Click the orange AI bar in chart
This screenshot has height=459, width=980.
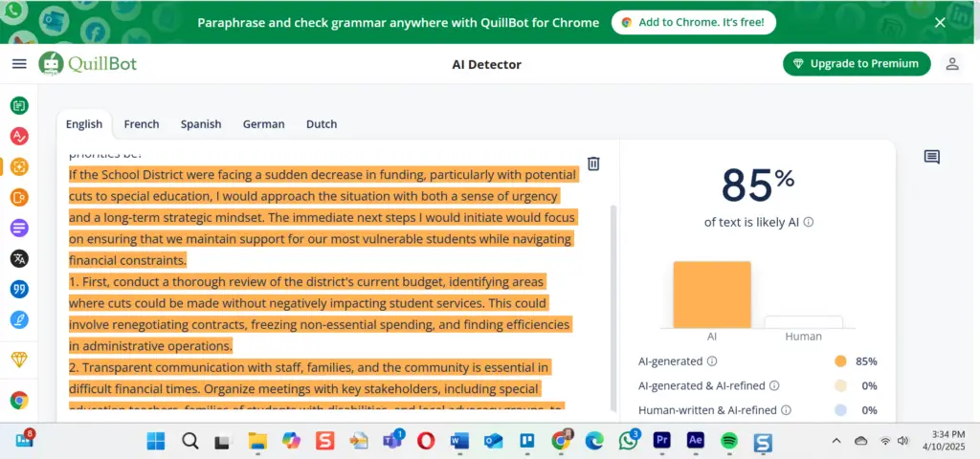[712, 295]
